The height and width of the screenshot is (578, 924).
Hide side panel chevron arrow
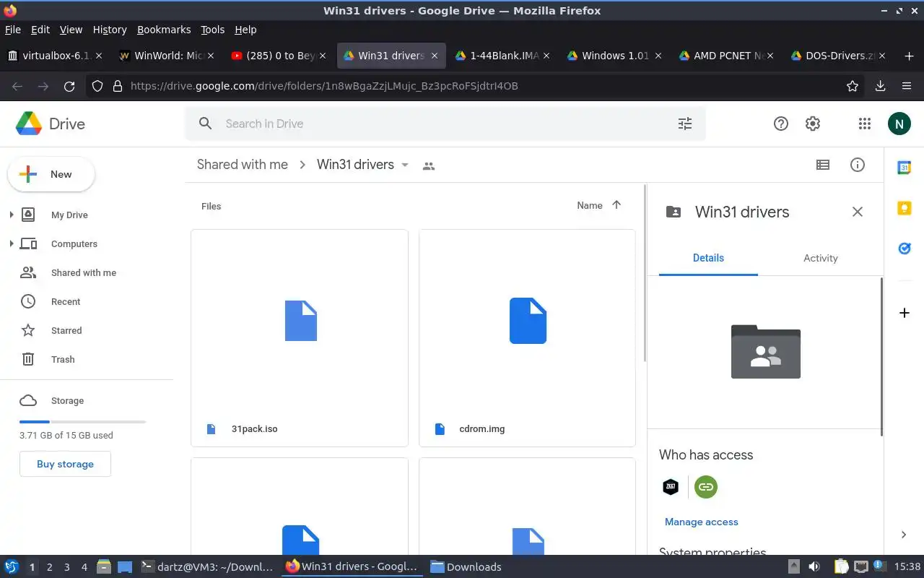(904, 535)
